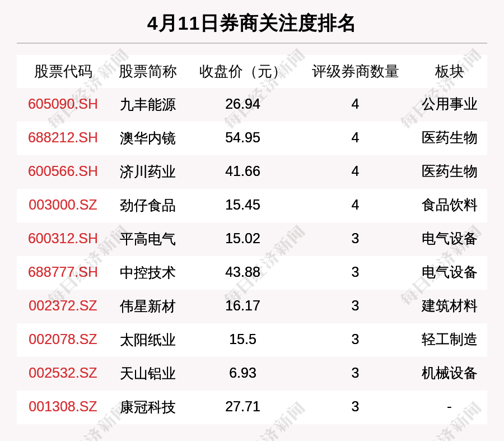Screen dimensions: 504x441
Task: Click stock name 济川药业
Action: (148, 171)
